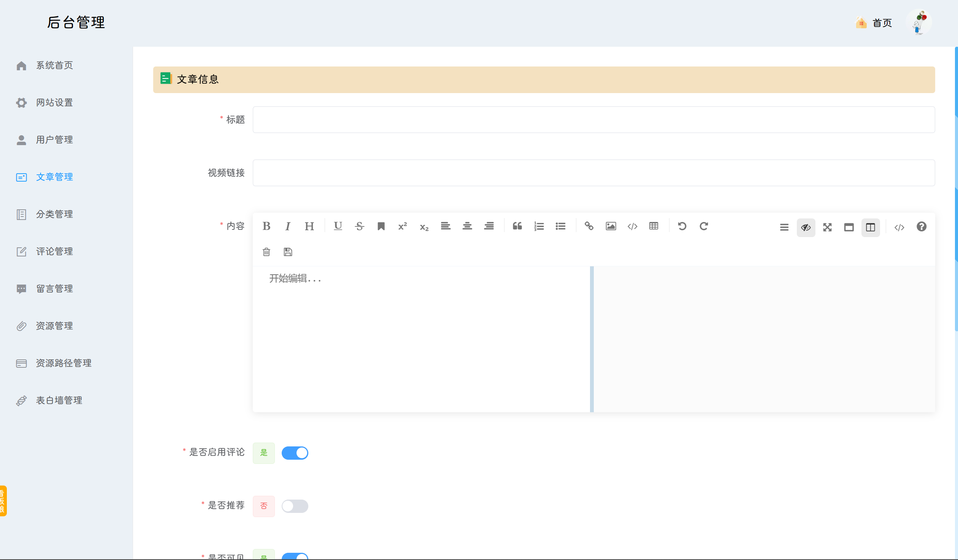The height and width of the screenshot is (560, 958).
Task: Save the editor draft with the save icon
Action: [288, 252]
